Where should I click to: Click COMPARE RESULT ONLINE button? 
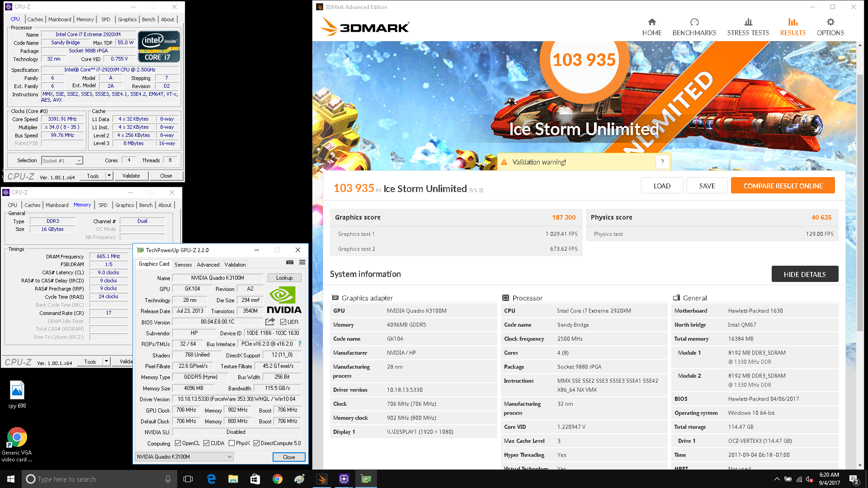coord(783,186)
